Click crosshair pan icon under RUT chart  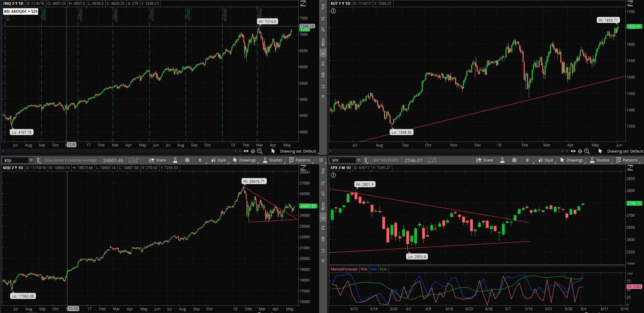click(580, 151)
